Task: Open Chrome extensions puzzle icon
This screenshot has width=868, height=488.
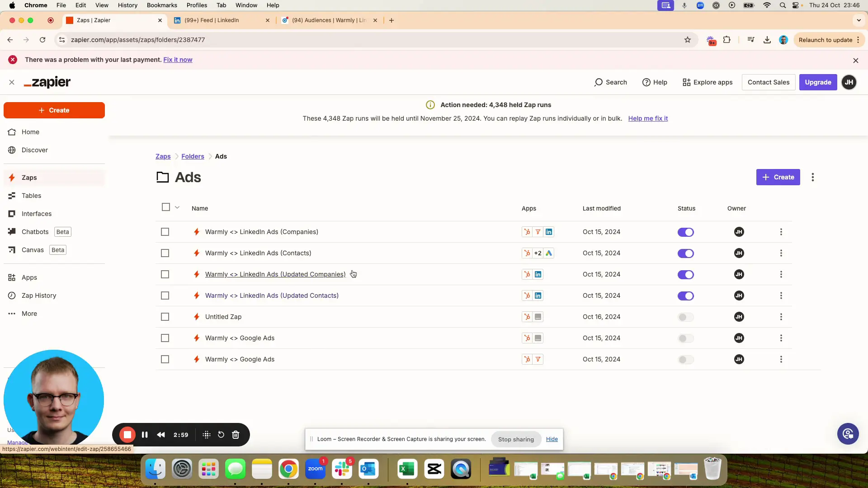Action: (x=727, y=40)
